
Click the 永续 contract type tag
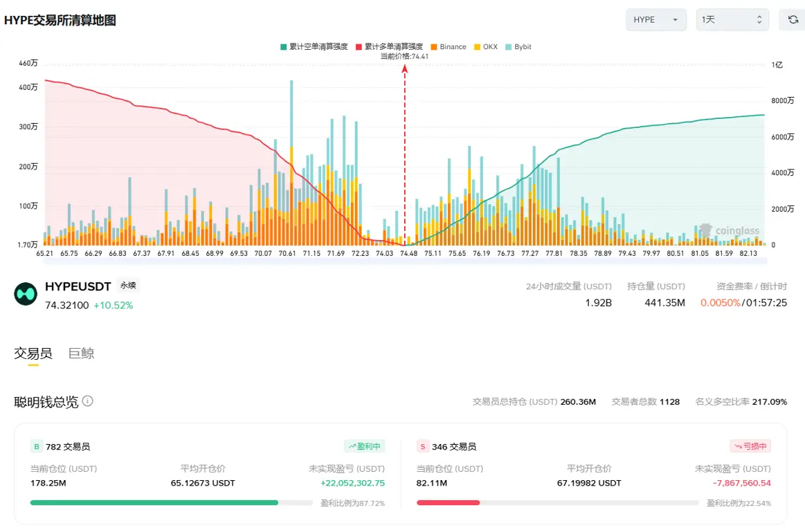click(x=128, y=285)
